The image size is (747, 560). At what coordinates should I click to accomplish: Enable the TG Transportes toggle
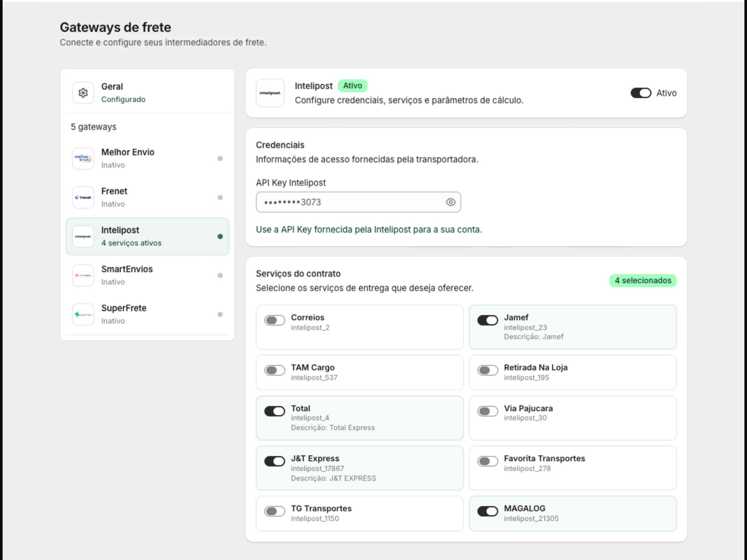(274, 511)
